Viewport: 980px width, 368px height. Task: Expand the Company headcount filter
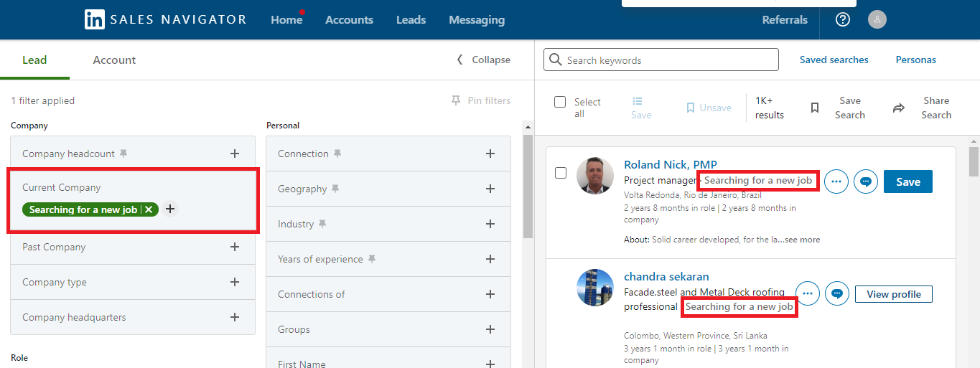tap(234, 154)
